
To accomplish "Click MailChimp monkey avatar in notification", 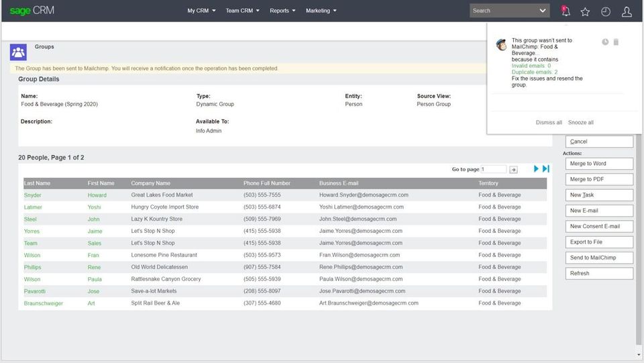I will (502, 44).
